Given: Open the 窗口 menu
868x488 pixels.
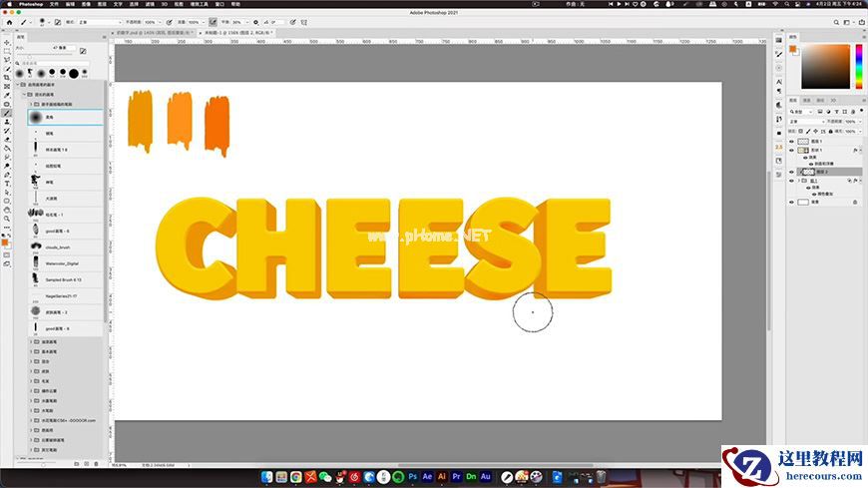Looking at the screenshot, I should pos(219,4).
